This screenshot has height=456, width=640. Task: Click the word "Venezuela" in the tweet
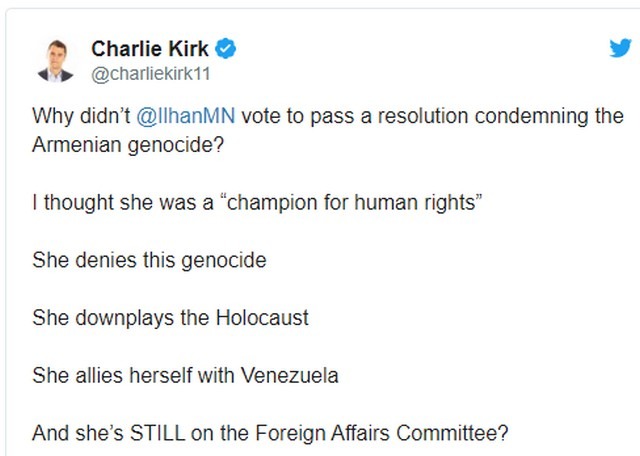pos(289,375)
